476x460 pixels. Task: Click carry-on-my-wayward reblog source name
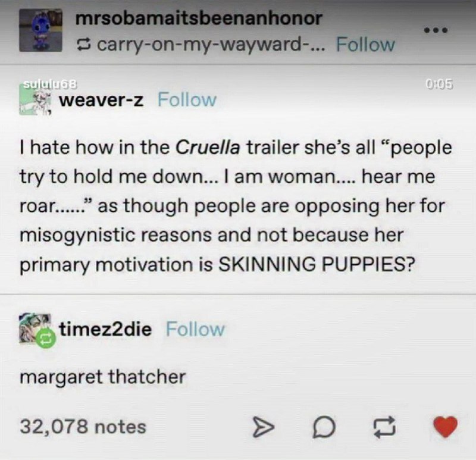tap(211, 45)
